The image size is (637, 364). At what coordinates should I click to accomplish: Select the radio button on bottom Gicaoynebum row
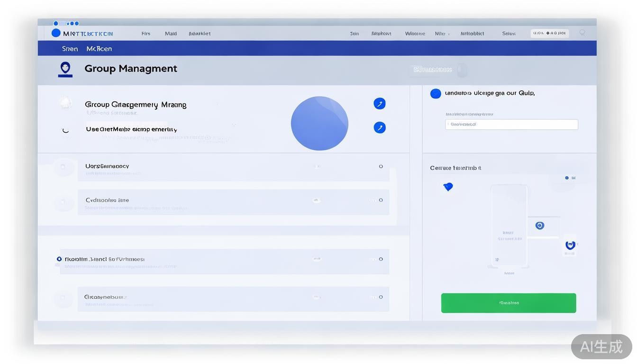pos(381,297)
